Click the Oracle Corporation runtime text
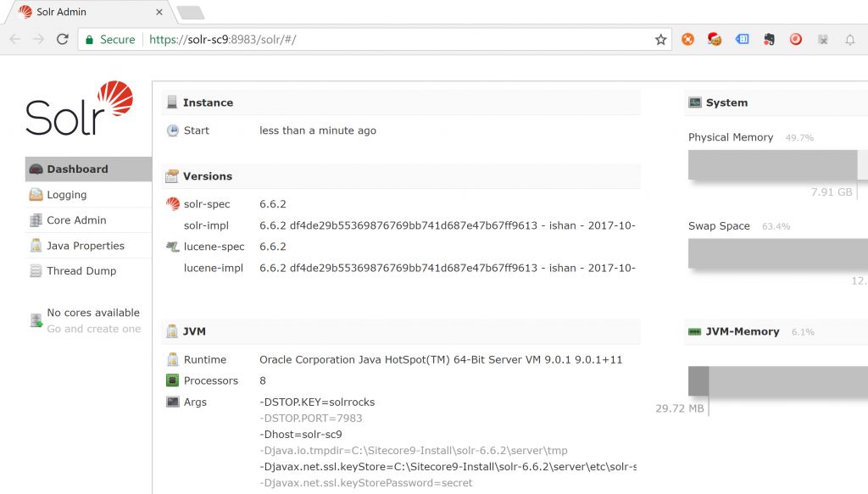The image size is (868, 494). (441, 359)
